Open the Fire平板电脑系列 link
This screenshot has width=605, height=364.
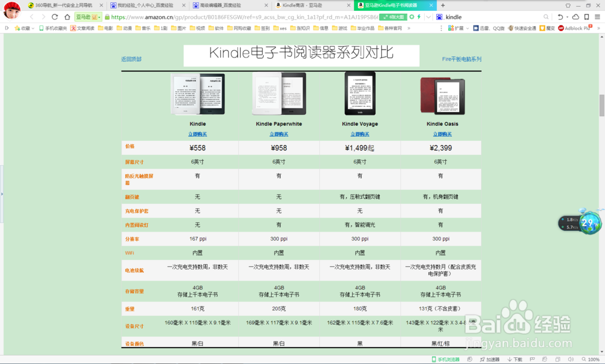(462, 59)
